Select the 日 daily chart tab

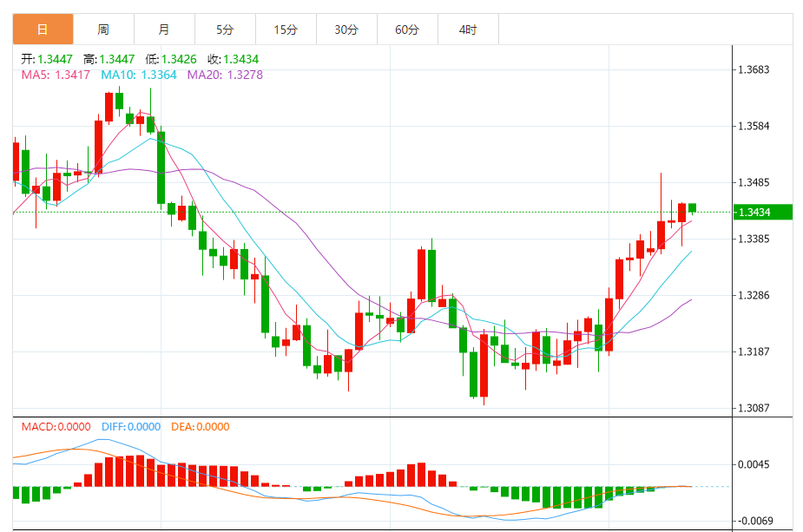[43, 30]
